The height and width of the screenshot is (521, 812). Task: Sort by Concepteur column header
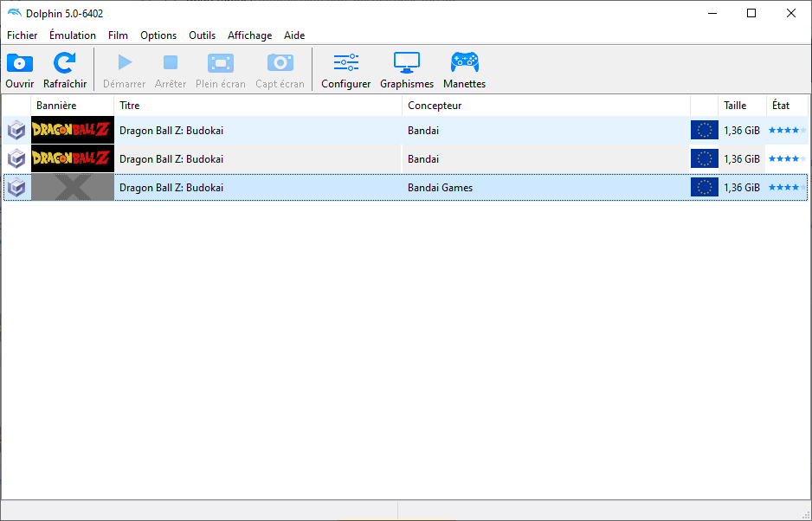coord(546,105)
